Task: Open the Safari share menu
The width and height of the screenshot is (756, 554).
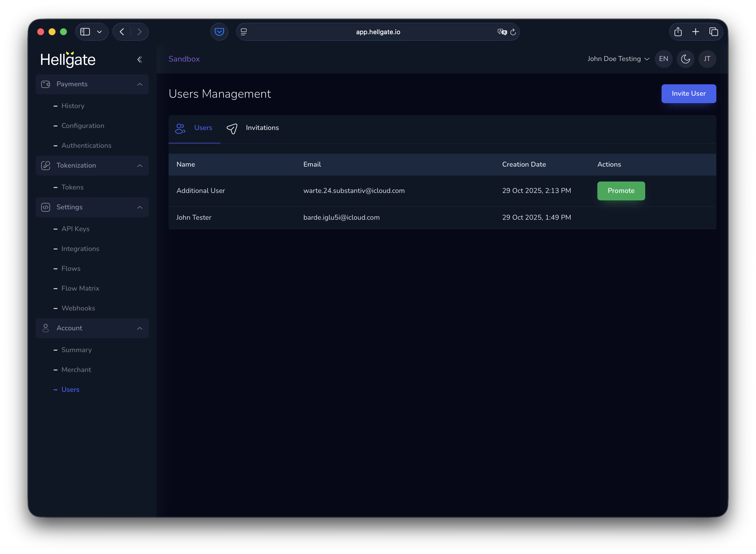Action: (x=678, y=32)
